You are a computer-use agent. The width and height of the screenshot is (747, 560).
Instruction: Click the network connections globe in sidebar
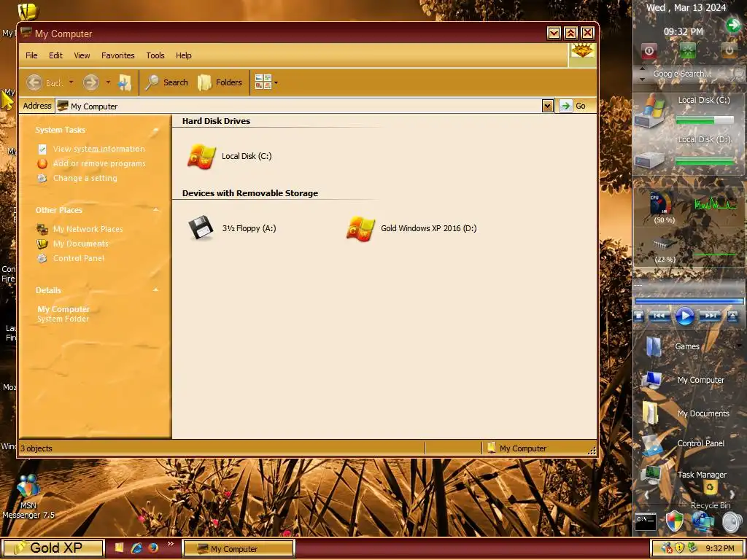(x=703, y=521)
